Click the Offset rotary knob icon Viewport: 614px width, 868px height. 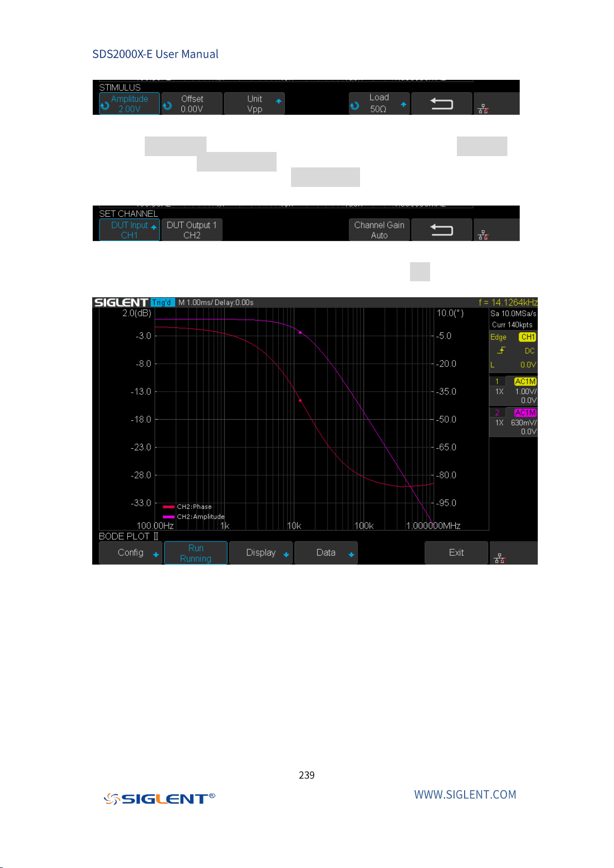point(167,106)
